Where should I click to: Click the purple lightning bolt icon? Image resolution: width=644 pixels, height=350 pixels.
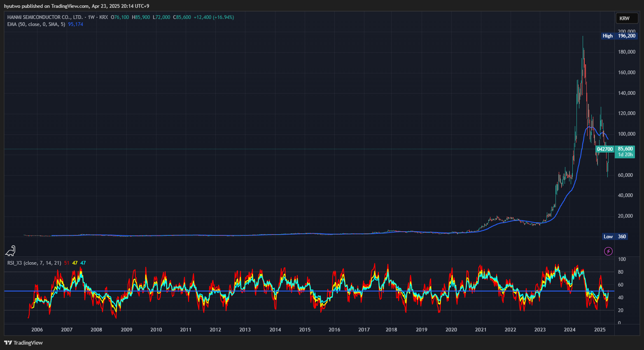(608, 251)
